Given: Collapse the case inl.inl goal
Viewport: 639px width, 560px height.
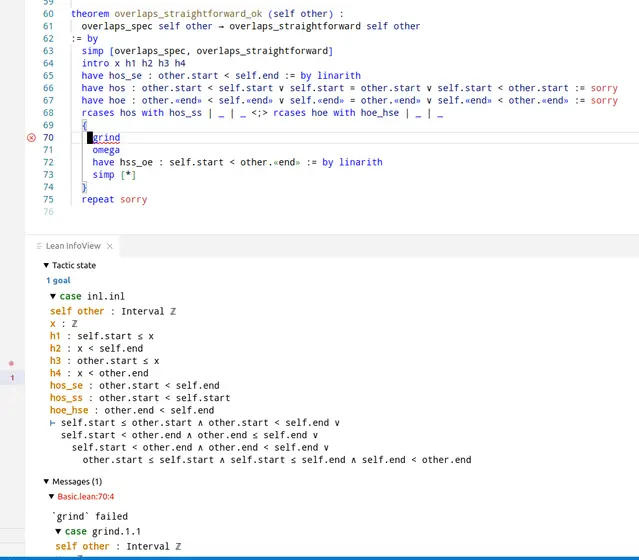Looking at the screenshot, I should (54, 297).
